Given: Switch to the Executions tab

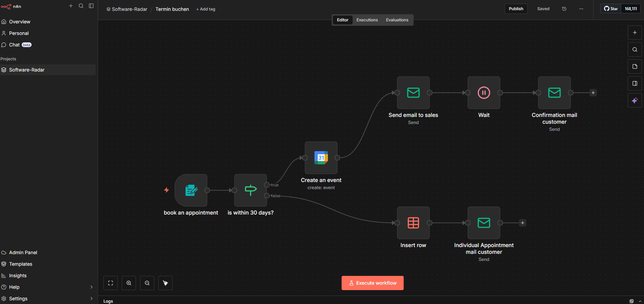Looking at the screenshot, I should 367,20.
